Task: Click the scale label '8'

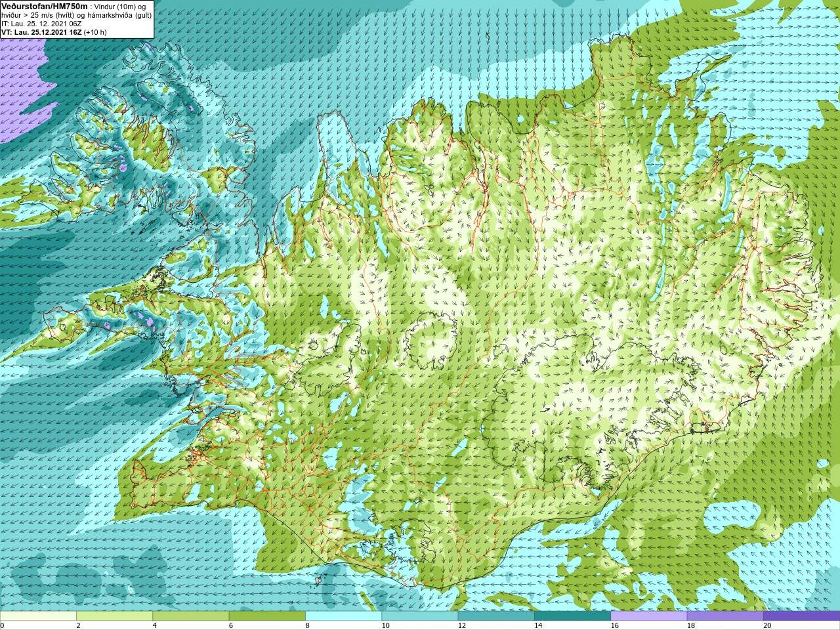Action: (307, 625)
